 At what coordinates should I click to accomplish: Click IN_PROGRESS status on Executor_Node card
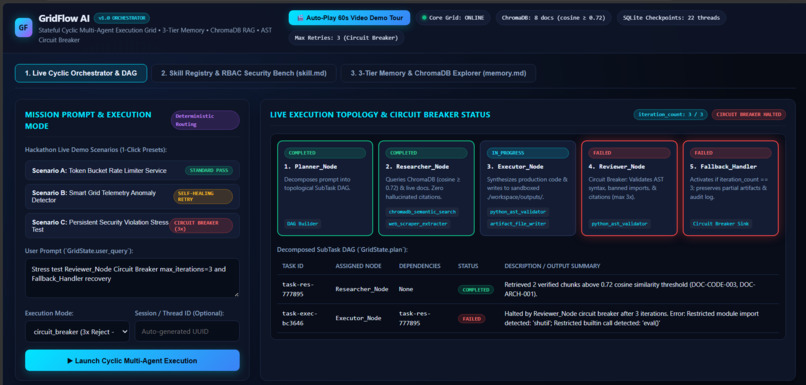pos(528,153)
